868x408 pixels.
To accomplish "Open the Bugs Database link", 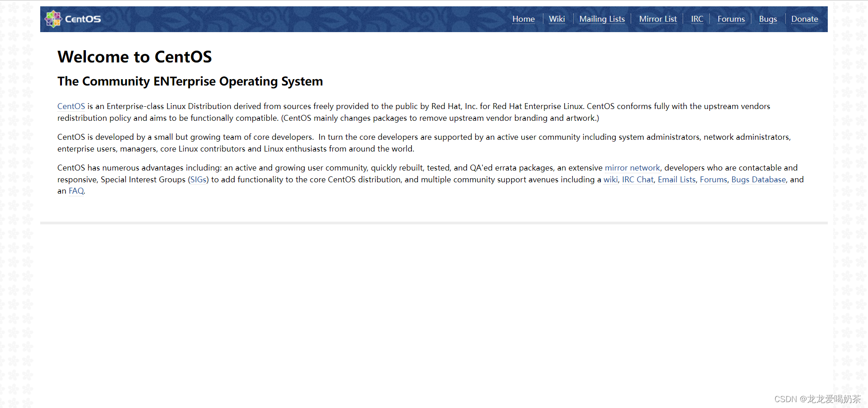I will [x=758, y=180].
